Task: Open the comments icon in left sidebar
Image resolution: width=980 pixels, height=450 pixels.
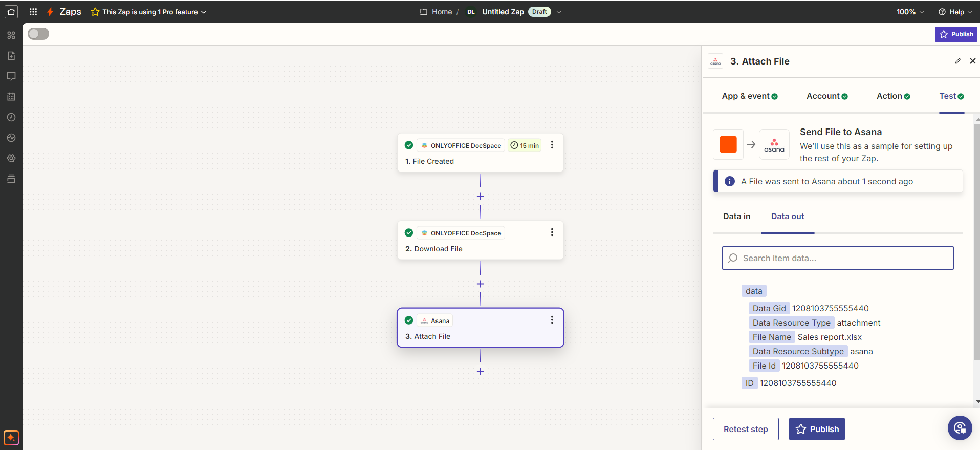Action: click(11, 76)
